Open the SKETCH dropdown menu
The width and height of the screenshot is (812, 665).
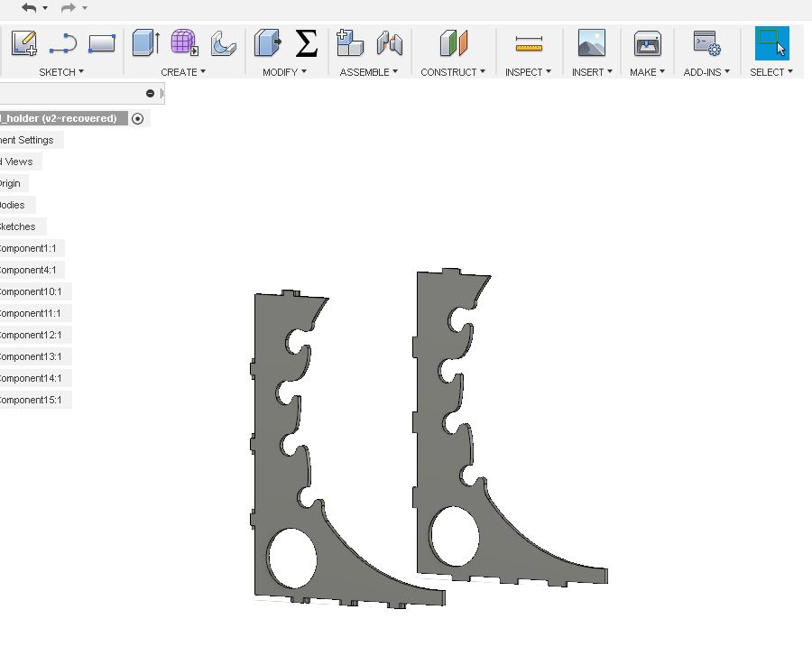point(61,72)
